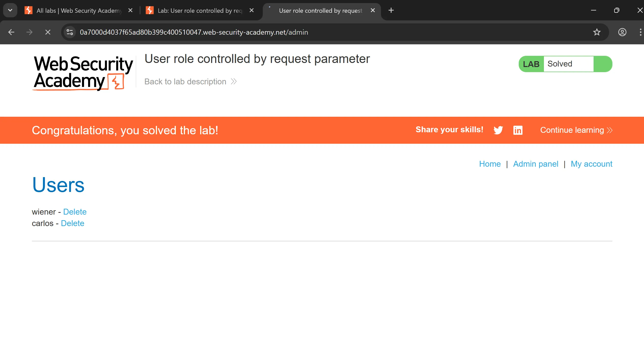Close the All labs tab

(x=130, y=10)
